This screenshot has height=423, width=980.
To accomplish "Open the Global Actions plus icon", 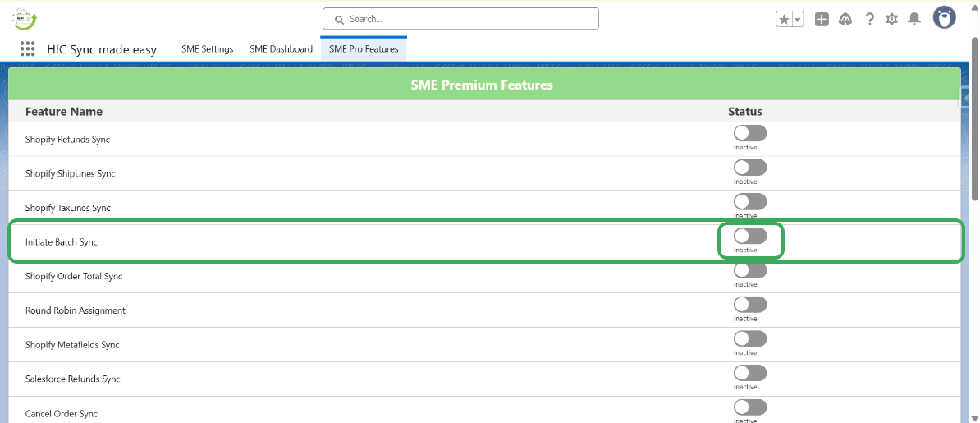I will tap(822, 20).
